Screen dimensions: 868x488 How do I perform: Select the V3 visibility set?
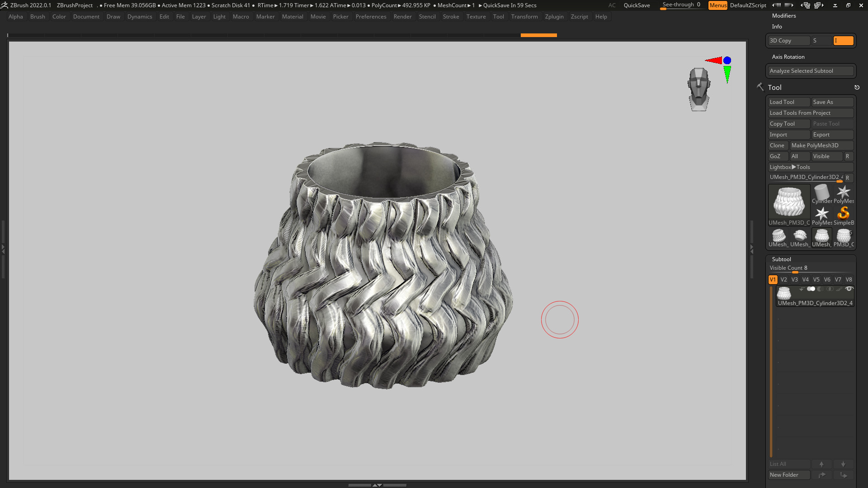pyautogui.click(x=794, y=280)
